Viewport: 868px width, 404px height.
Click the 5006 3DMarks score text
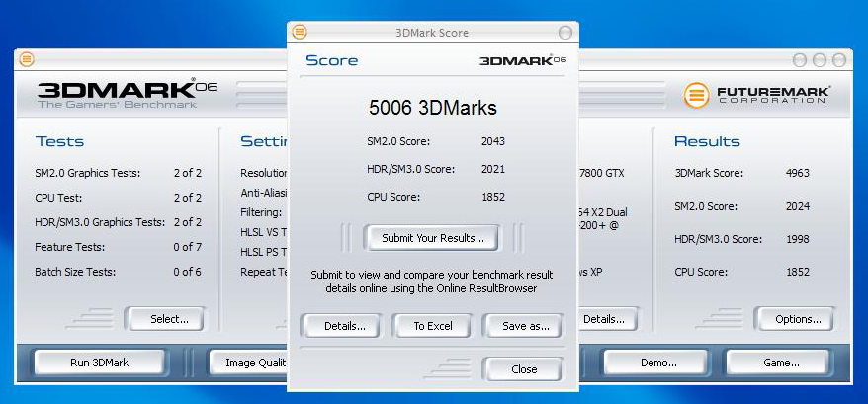coord(433,108)
